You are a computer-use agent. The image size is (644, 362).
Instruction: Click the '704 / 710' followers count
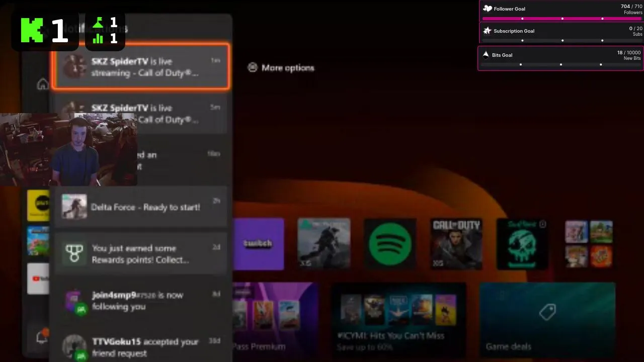point(631,7)
